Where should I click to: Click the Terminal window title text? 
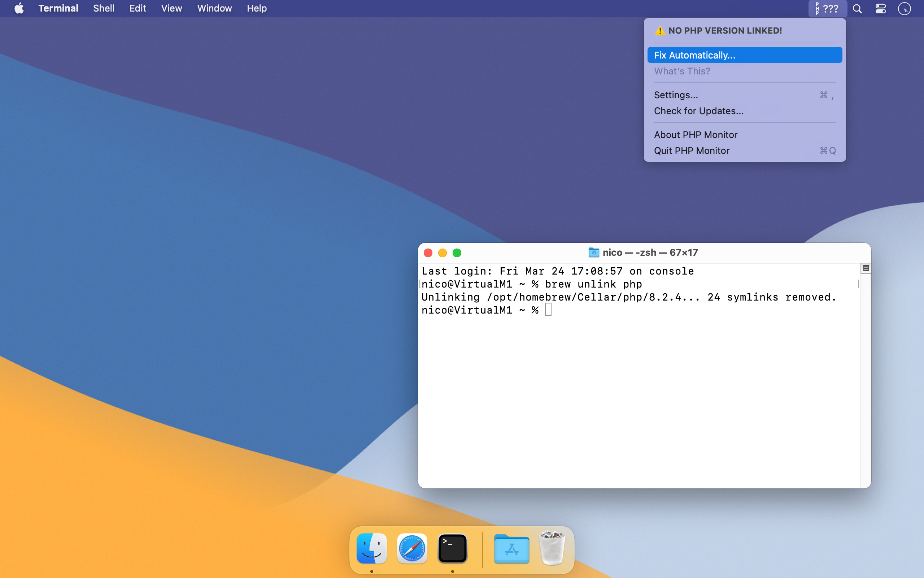click(x=650, y=252)
